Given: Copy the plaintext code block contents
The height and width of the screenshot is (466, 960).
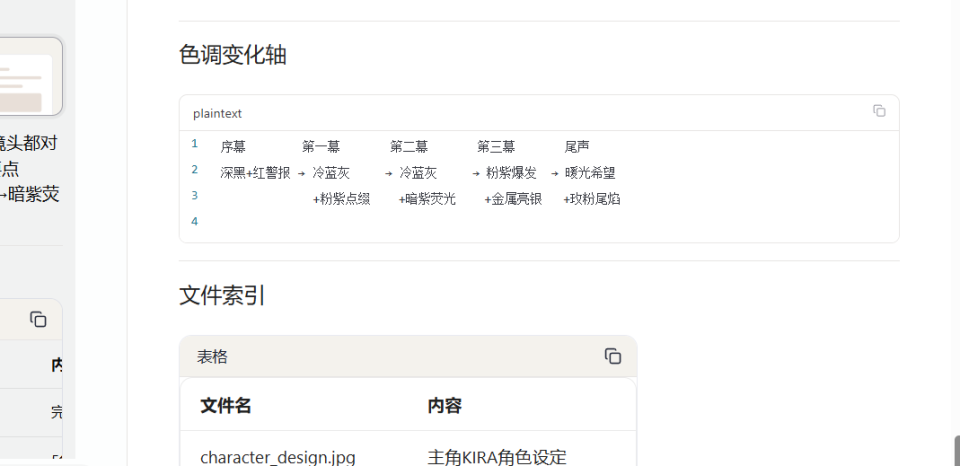Looking at the screenshot, I should point(879,111).
